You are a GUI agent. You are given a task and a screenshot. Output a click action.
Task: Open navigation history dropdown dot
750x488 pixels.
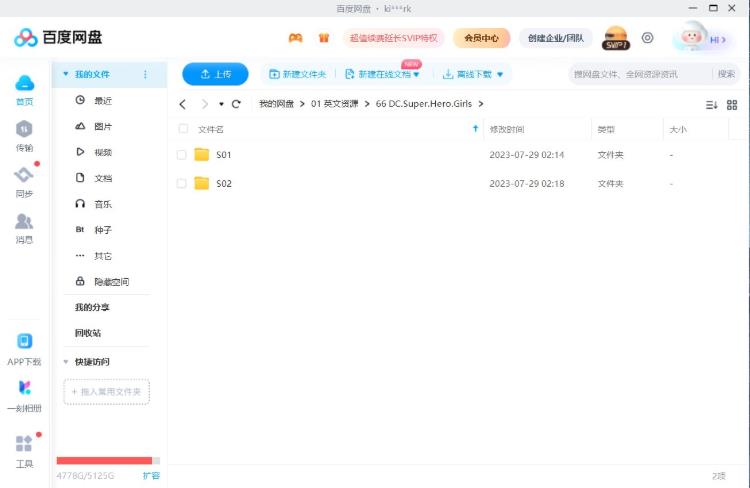(221, 104)
